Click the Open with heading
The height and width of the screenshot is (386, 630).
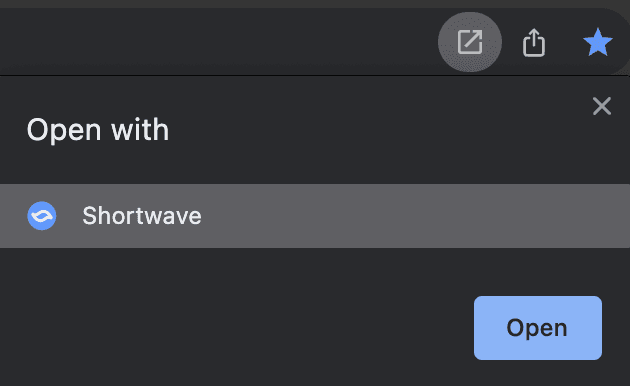(98, 130)
